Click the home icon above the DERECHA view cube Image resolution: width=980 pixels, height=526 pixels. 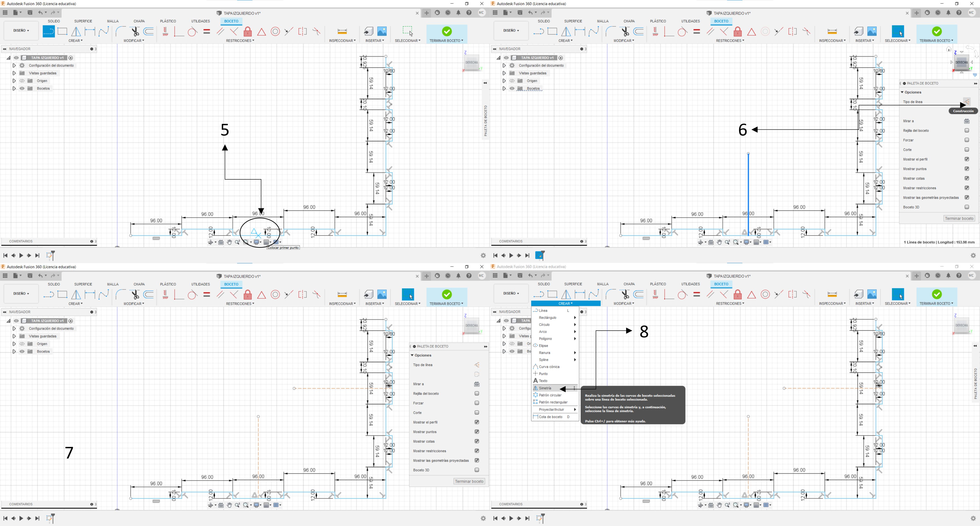click(949, 49)
